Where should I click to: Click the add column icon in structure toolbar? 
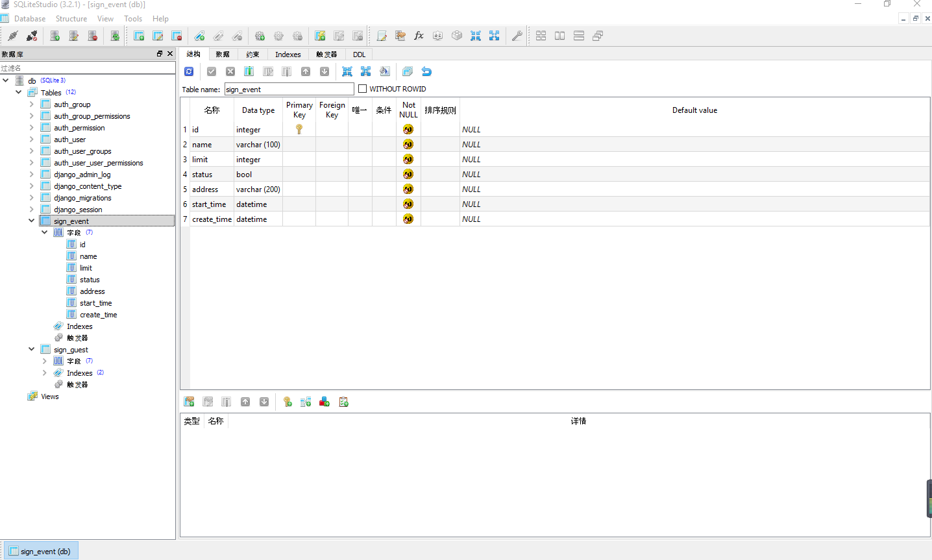point(249,71)
